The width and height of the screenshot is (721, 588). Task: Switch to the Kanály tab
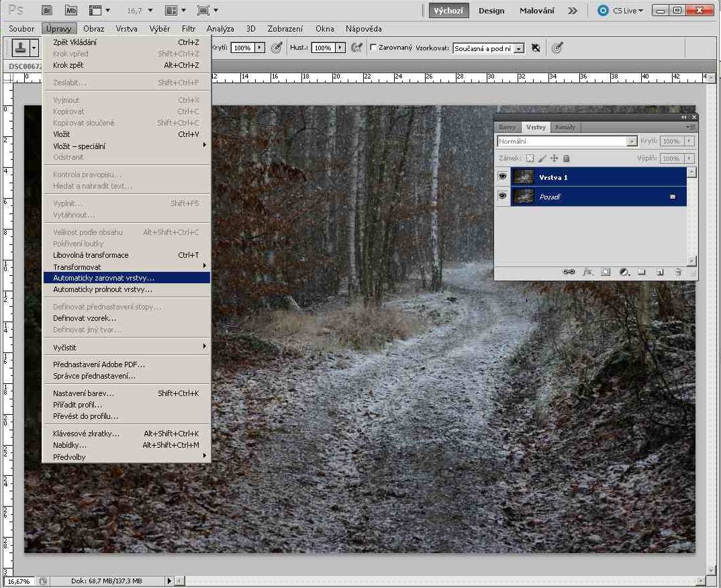point(565,127)
